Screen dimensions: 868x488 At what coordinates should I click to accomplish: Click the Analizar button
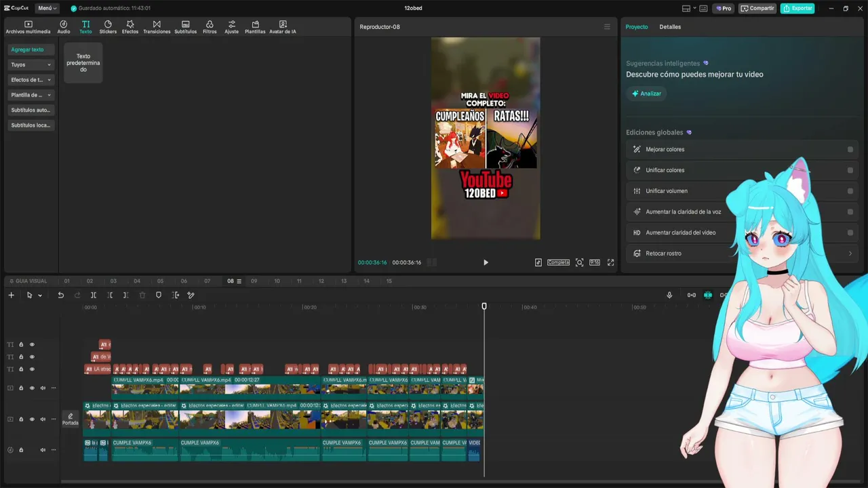(x=646, y=94)
